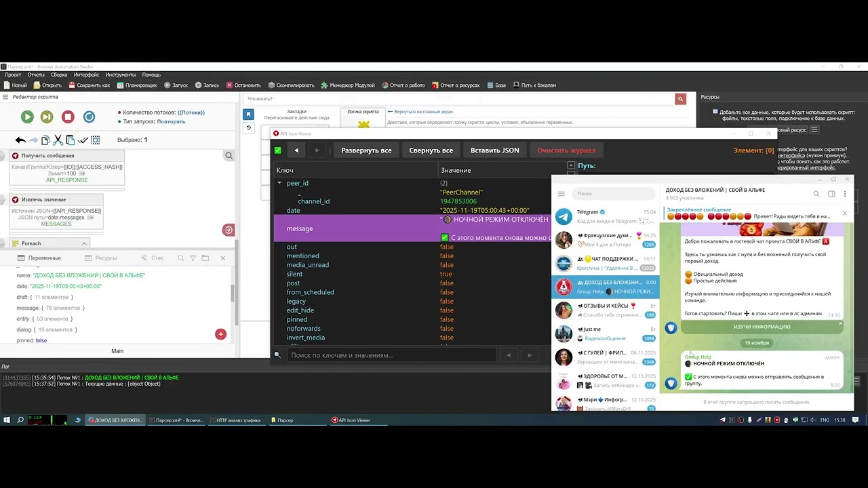Viewport: 868px width, 488px height.
Task: Open Менеджер Модулей from toolbar
Action: [x=348, y=85]
